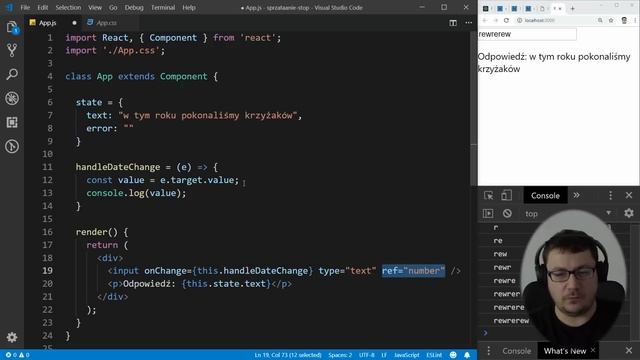
Task: Open the DevTools customize kebab menu
Action: click(x=611, y=196)
